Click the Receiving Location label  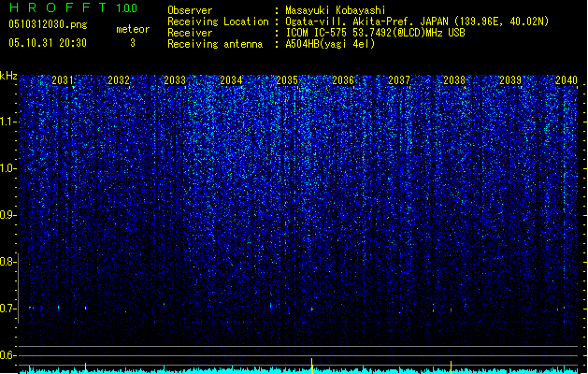pos(218,22)
